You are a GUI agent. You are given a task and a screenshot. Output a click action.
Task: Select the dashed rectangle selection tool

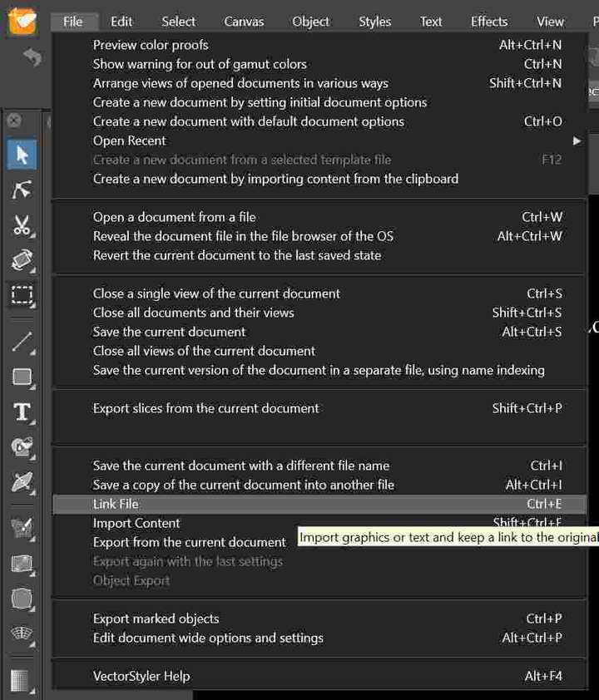[x=22, y=295]
